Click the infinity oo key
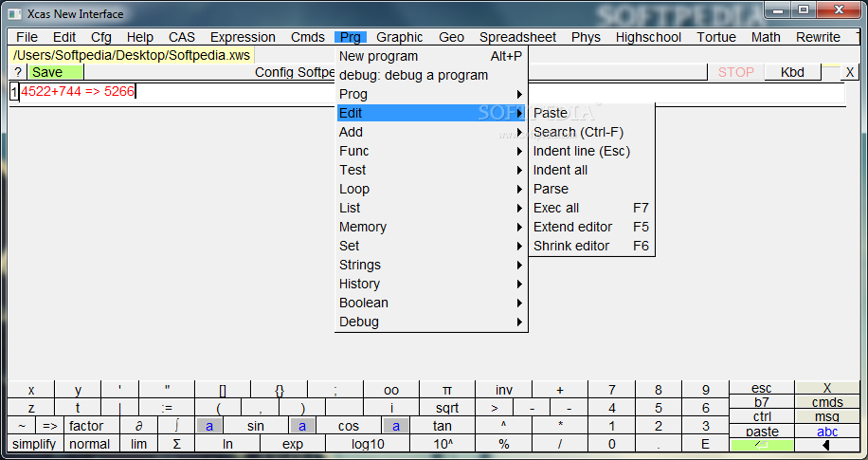Viewport: 868px width, 460px height. tap(391, 390)
